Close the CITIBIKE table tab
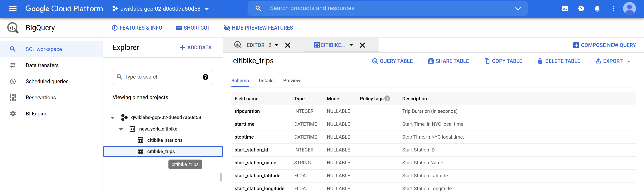 click(362, 45)
